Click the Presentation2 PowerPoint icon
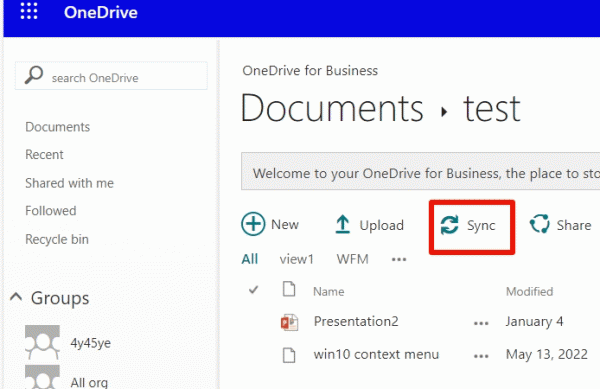 tap(289, 322)
